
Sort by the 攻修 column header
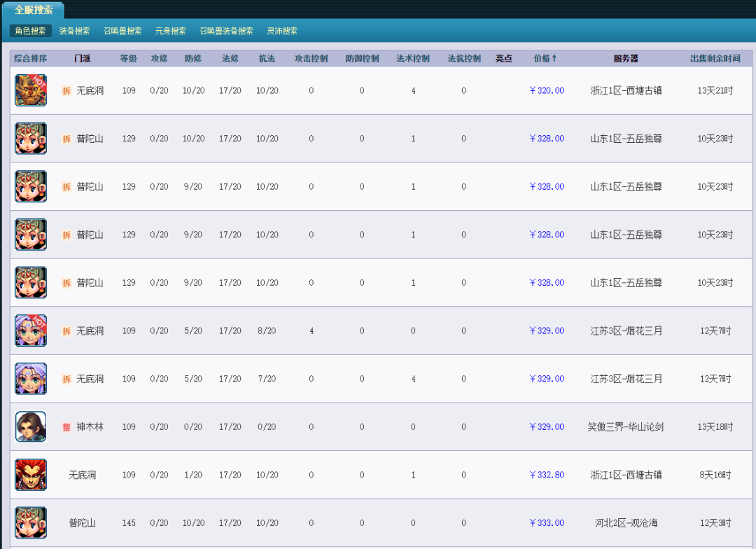159,58
